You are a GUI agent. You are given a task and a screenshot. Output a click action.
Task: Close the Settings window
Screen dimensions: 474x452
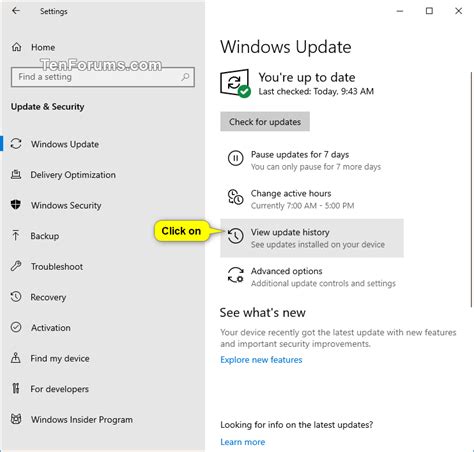pyautogui.click(x=459, y=11)
